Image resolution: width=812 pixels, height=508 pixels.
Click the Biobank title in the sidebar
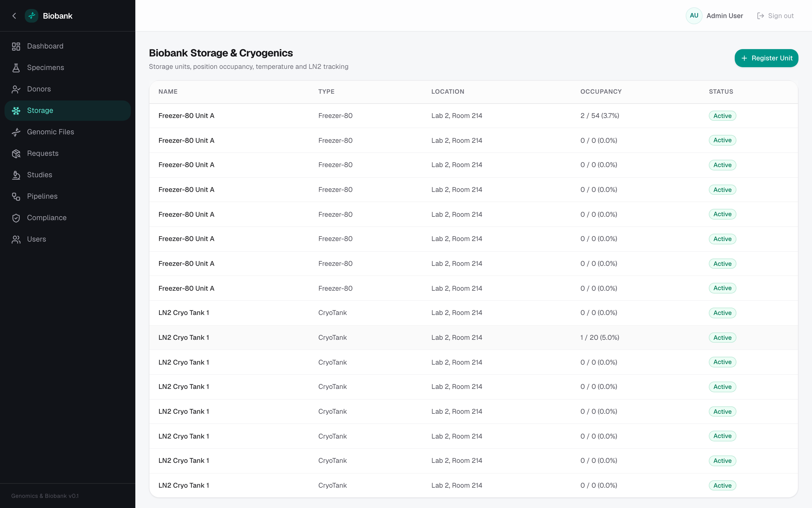coord(58,16)
